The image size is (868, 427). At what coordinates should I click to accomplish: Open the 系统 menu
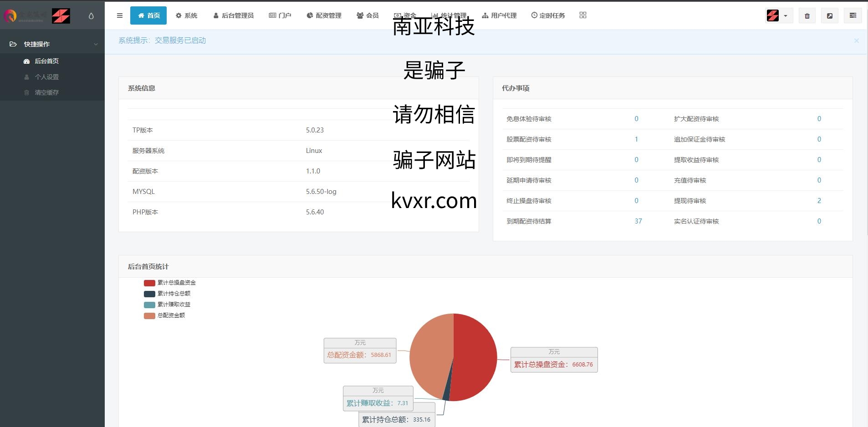click(187, 15)
